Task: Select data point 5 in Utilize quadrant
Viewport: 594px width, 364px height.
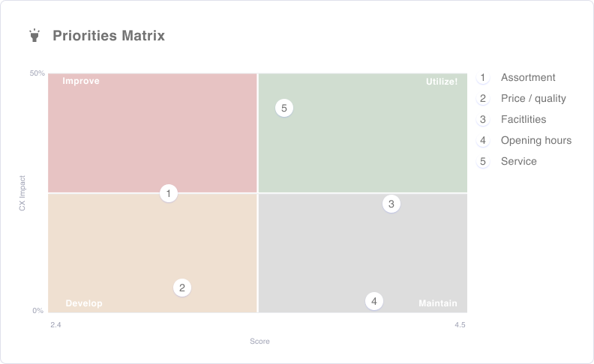Action: coord(283,108)
